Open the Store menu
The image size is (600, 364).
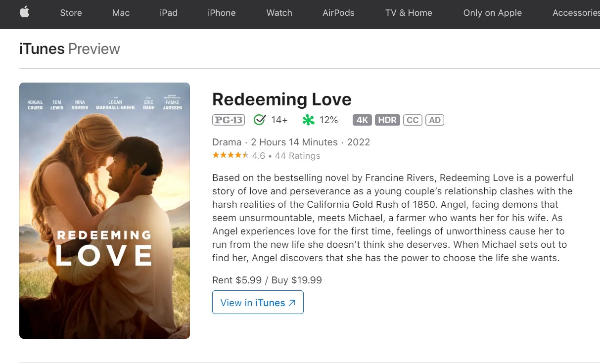click(x=71, y=13)
